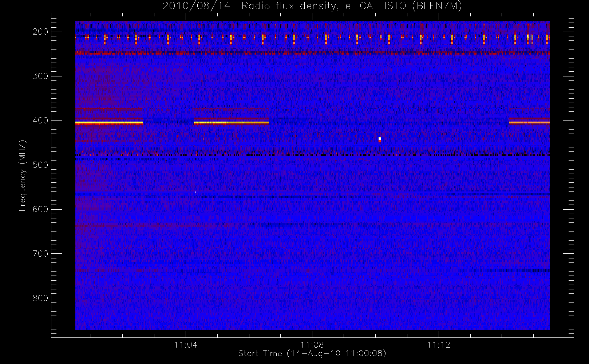The width and height of the screenshot is (589, 364).
Task: Click the 11:12 time tick label
Action: pyautogui.click(x=439, y=345)
